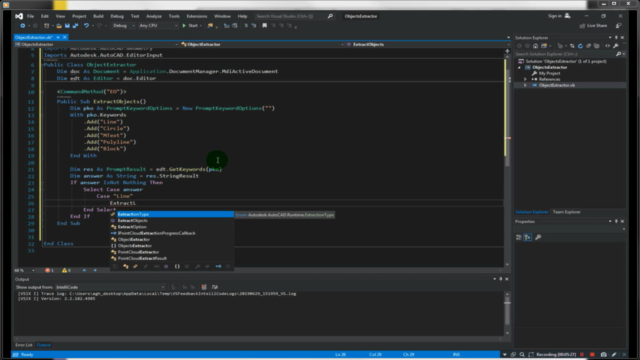Click the Refresh icon in Solution Explorer
Image resolution: width=640 pixels, height=360 pixels.
click(x=580, y=46)
